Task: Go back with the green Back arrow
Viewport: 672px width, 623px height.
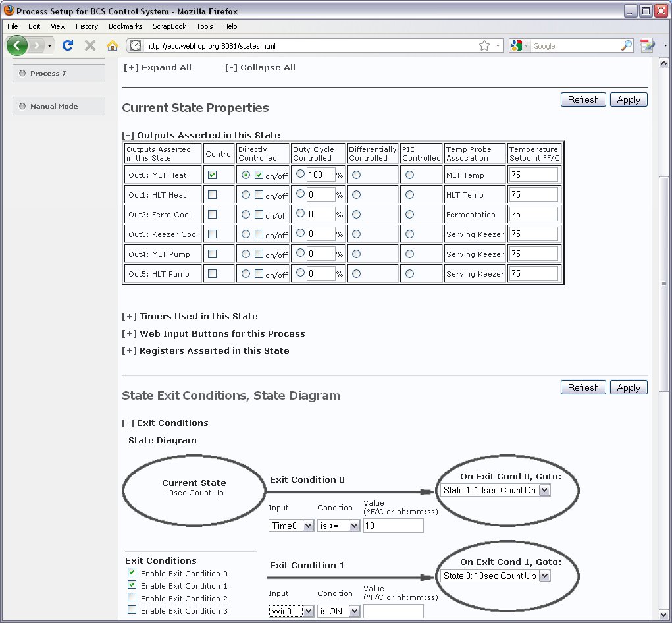Action: 16,45
